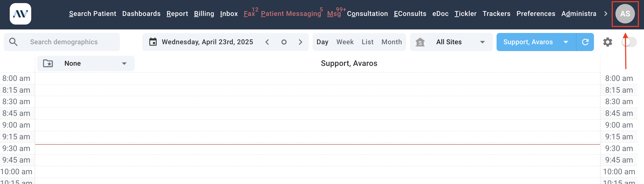Open the Tickler link
Viewport: 644px width, 184px height.
click(465, 14)
